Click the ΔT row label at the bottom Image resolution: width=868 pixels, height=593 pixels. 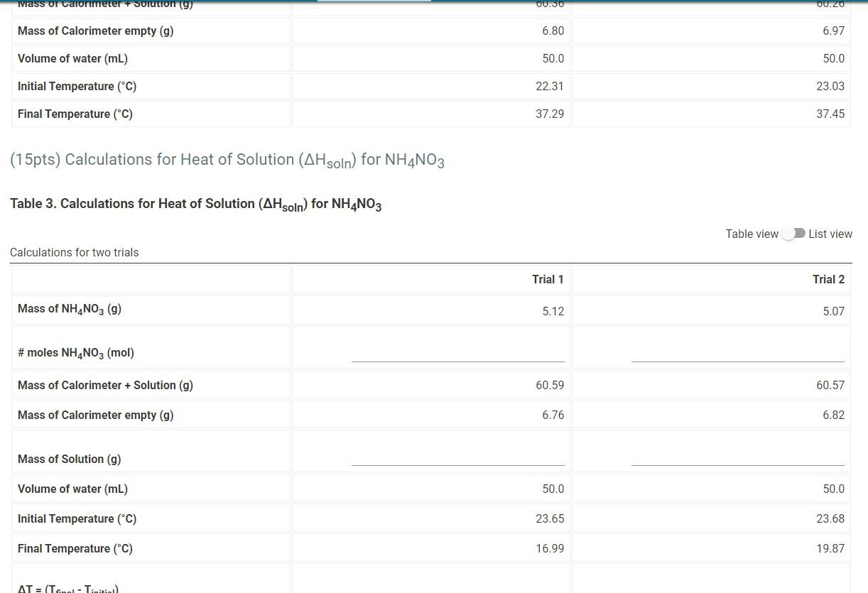point(64,588)
